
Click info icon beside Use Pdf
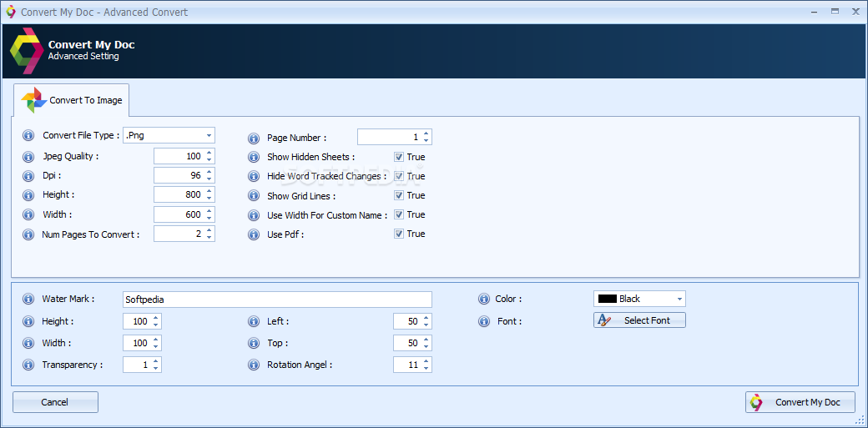point(254,234)
